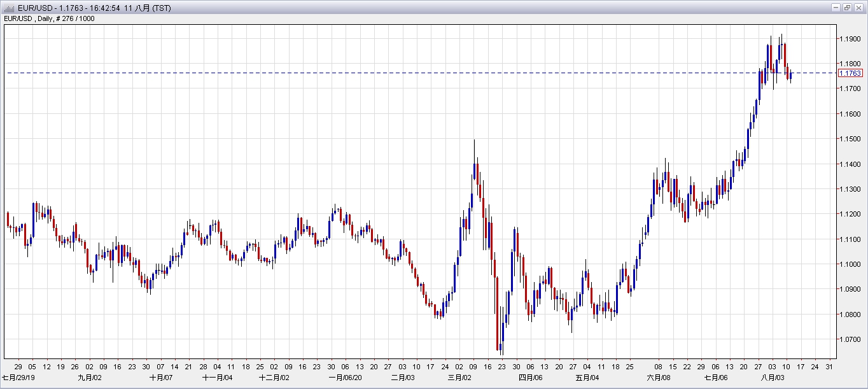Click the 五月/04 date label
Viewport: 868px width, 389px height.
pos(587,378)
